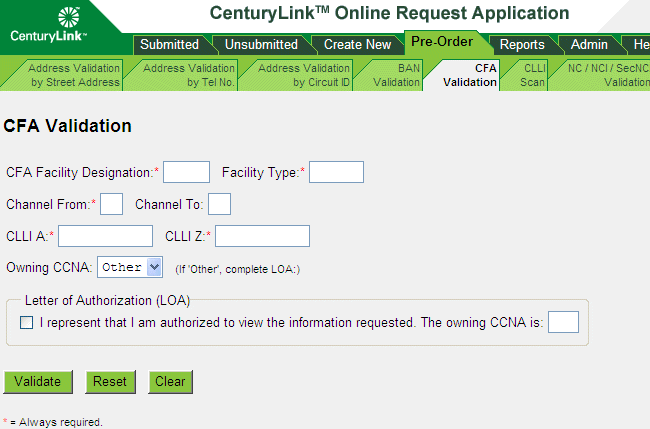Open the Admin tab
This screenshot has width=650, height=429.
click(x=589, y=44)
